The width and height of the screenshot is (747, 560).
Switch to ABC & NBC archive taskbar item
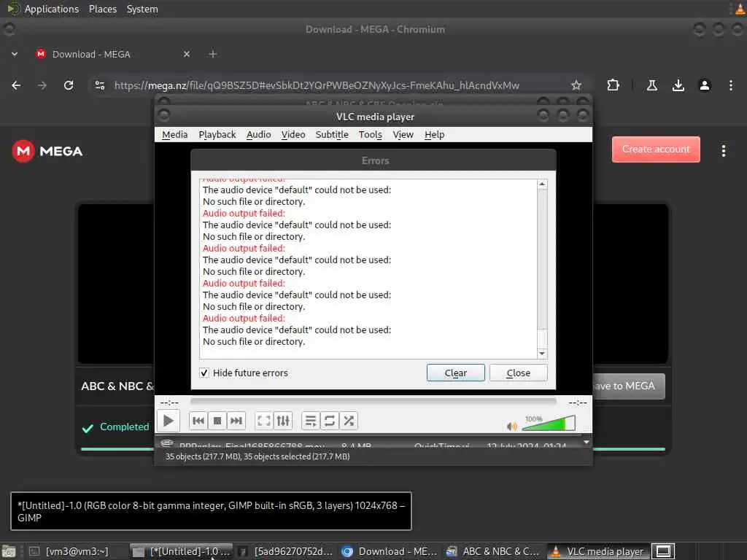coord(494,551)
